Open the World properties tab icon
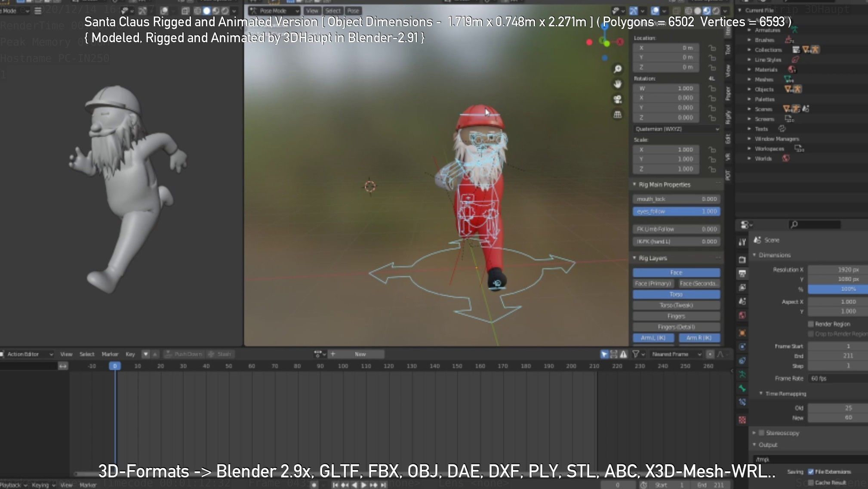868x489 pixels. tap(742, 315)
